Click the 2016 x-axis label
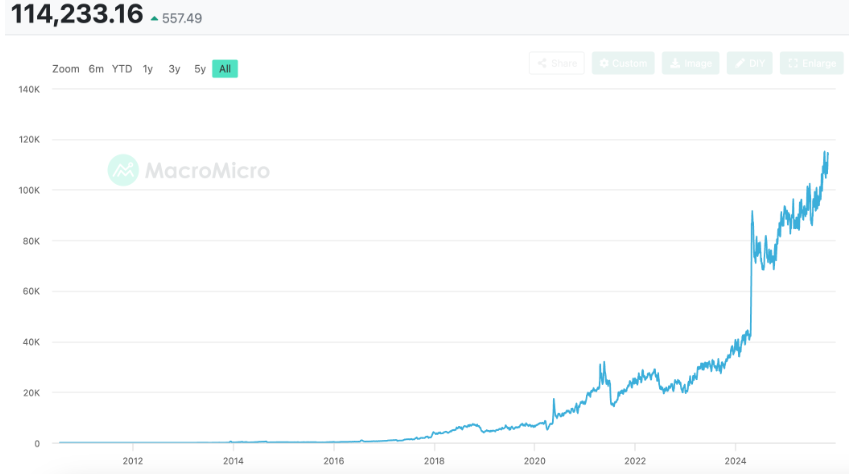This screenshot has width=860, height=474. (x=333, y=461)
